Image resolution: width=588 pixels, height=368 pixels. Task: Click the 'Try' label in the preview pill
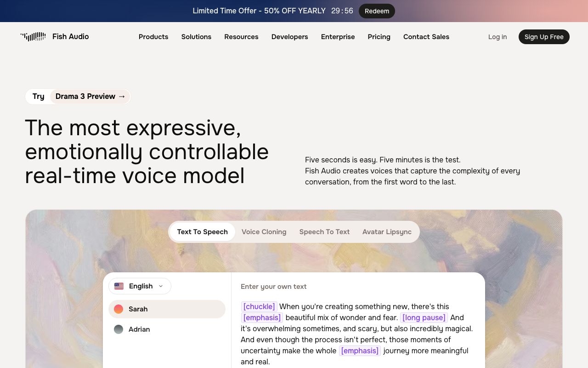[x=38, y=97]
